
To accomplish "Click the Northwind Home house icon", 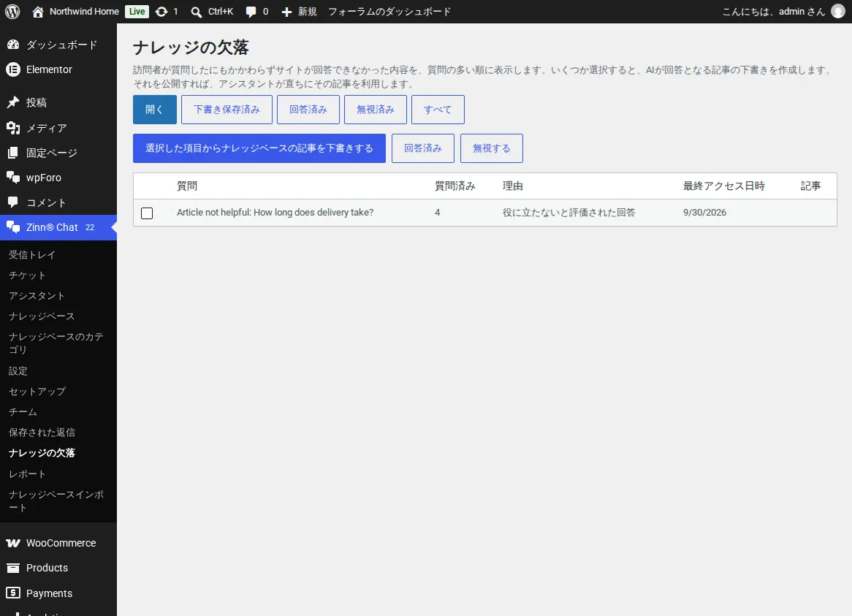I will coord(37,12).
